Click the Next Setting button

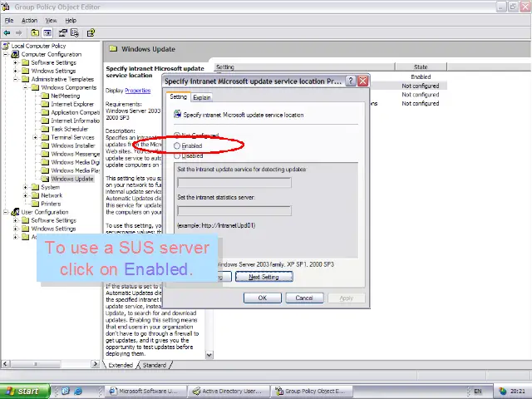pyautogui.click(x=264, y=277)
